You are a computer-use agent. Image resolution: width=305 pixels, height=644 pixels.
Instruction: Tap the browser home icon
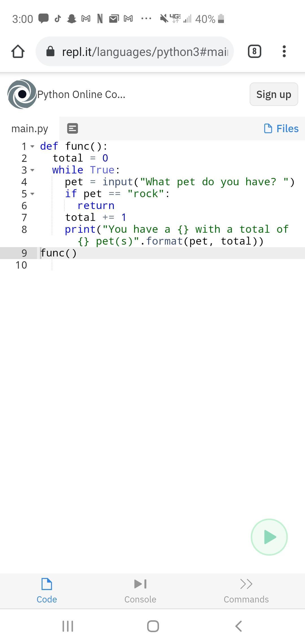click(x=18, y=51)
